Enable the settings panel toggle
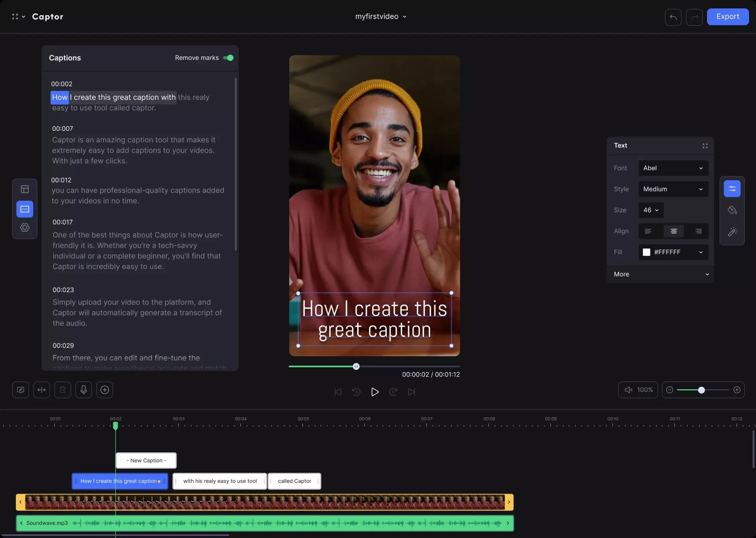The image size is (756, 538). tap(24, 228)
